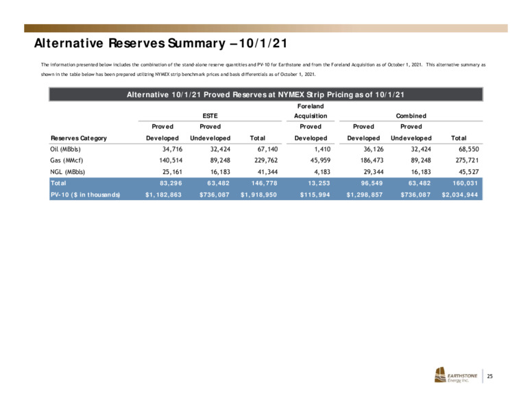The image size is (532, 411).
Task: Click the combined oil value 36,126
Action: [374, 149]
